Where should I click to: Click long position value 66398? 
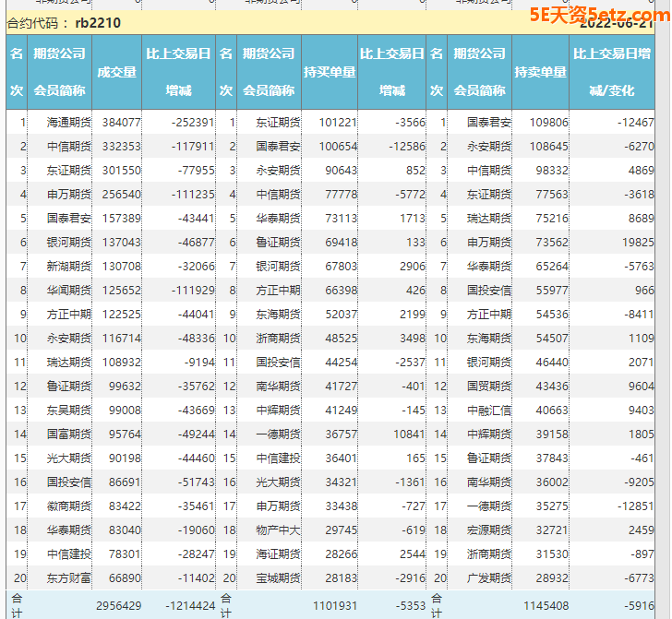tap(341, 291)
